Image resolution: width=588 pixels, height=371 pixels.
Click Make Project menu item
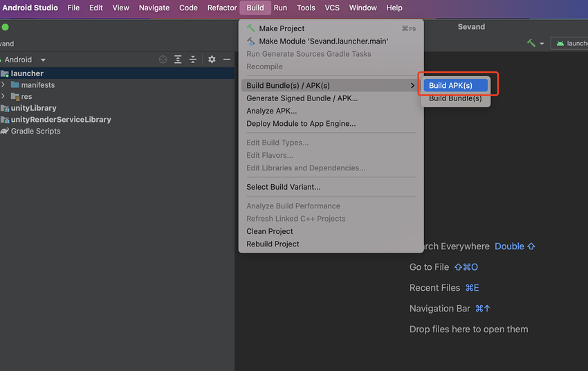tap(282, 28)
